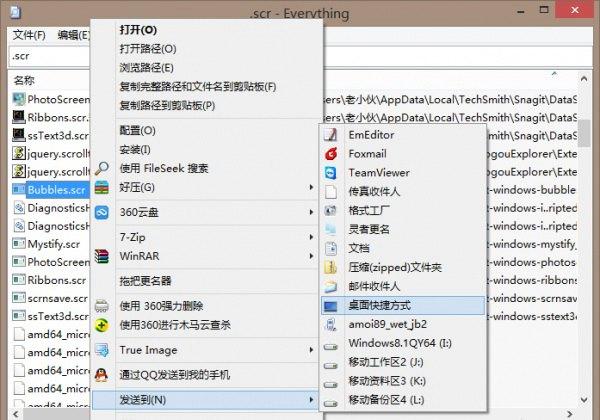Expand the 360云盘 submenu arrow

311,212
